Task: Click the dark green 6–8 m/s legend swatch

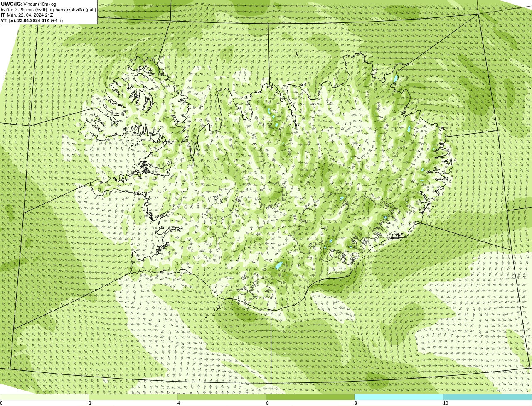Action: coord(310,397)
